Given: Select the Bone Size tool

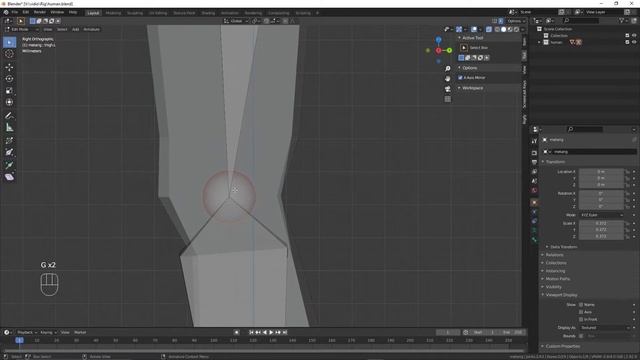Looking at the screenshot, I should (x=9, y=153).
